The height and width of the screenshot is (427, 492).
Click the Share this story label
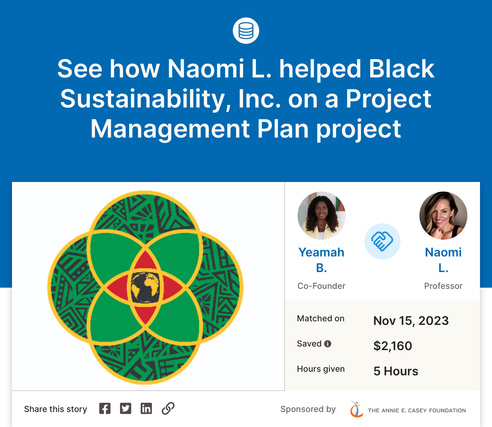point(55,409)
